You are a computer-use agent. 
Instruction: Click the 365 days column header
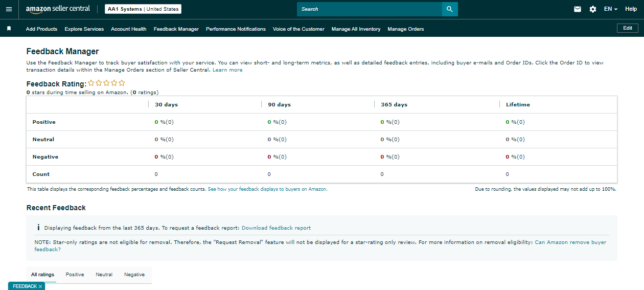[x=394, y=104]
